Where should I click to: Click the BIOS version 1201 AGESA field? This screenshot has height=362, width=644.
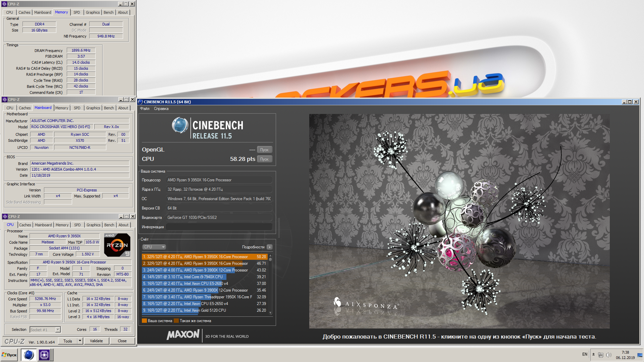pyautogui.click(x=79, y=169)
